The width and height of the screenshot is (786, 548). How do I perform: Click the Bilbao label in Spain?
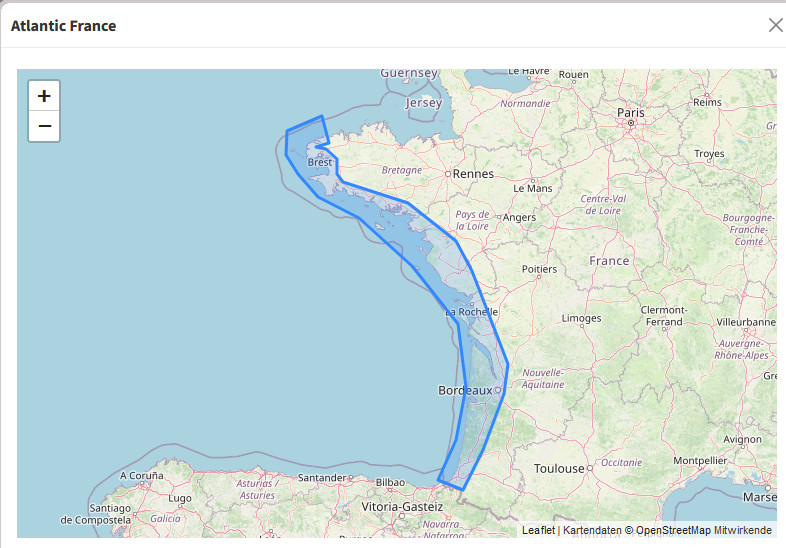coord(390,482)
